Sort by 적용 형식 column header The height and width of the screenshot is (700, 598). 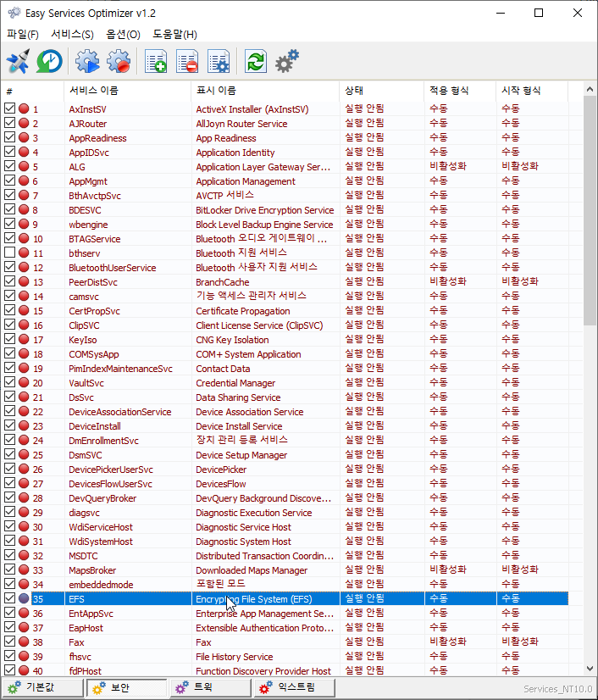click(x=460, y=91)
